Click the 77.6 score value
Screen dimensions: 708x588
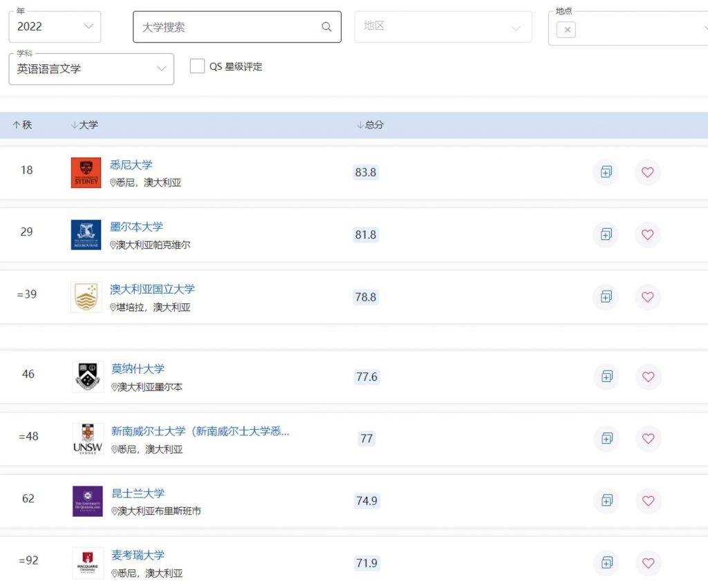[x=366, y=377]
